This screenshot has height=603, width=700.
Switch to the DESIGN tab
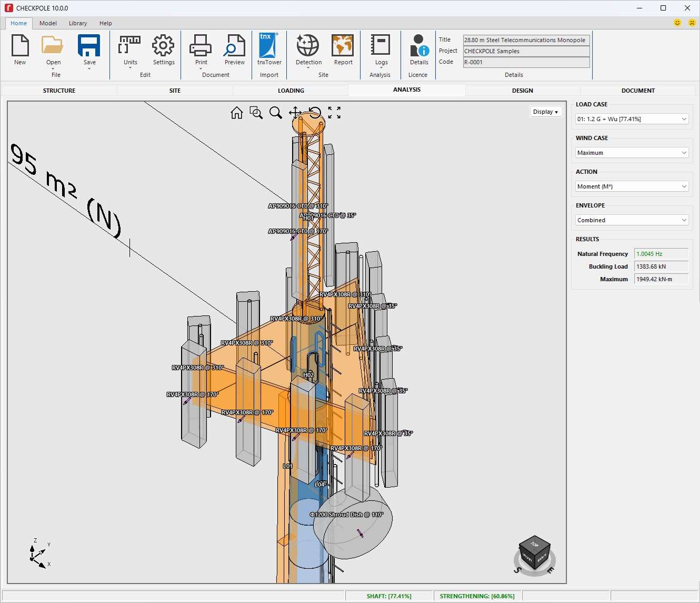(522, 91)
